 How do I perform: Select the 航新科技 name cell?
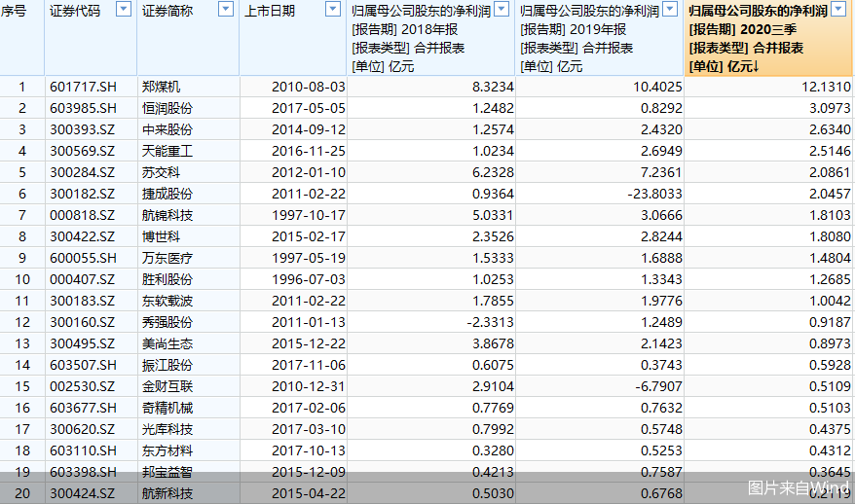[167, 493]
